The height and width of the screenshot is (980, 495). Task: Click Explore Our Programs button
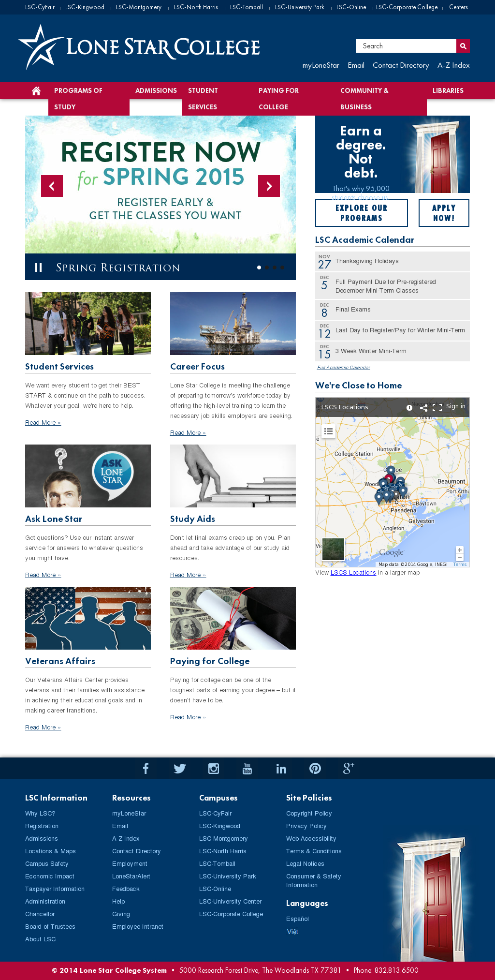pos(361,213)
